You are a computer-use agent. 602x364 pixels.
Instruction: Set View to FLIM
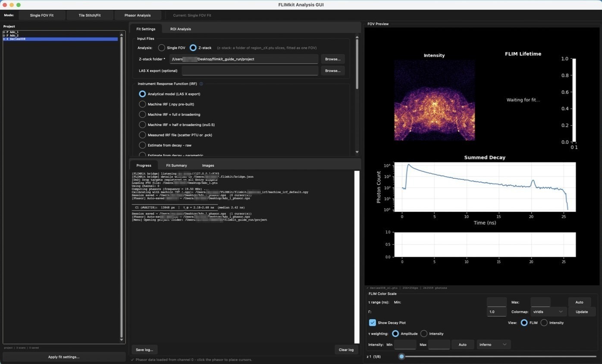point(524,323)
